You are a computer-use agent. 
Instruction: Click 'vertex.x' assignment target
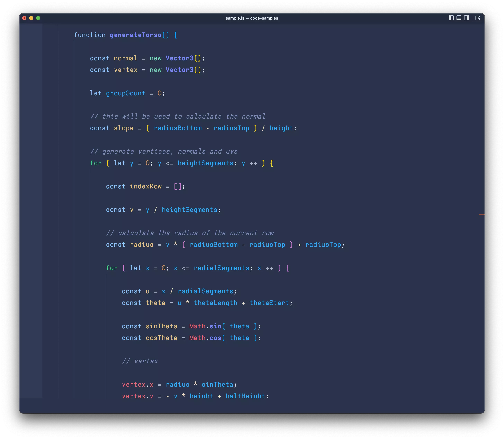click(138, 385)
